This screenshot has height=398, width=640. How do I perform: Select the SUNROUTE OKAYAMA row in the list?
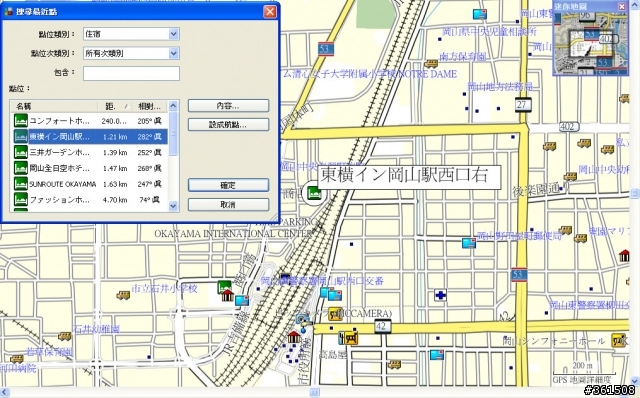(89, 184)
